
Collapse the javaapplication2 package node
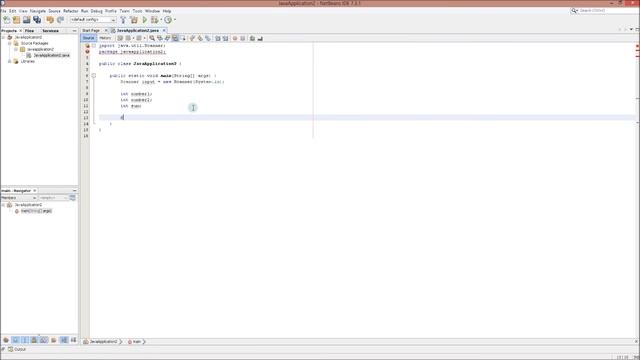coord(16,49)
